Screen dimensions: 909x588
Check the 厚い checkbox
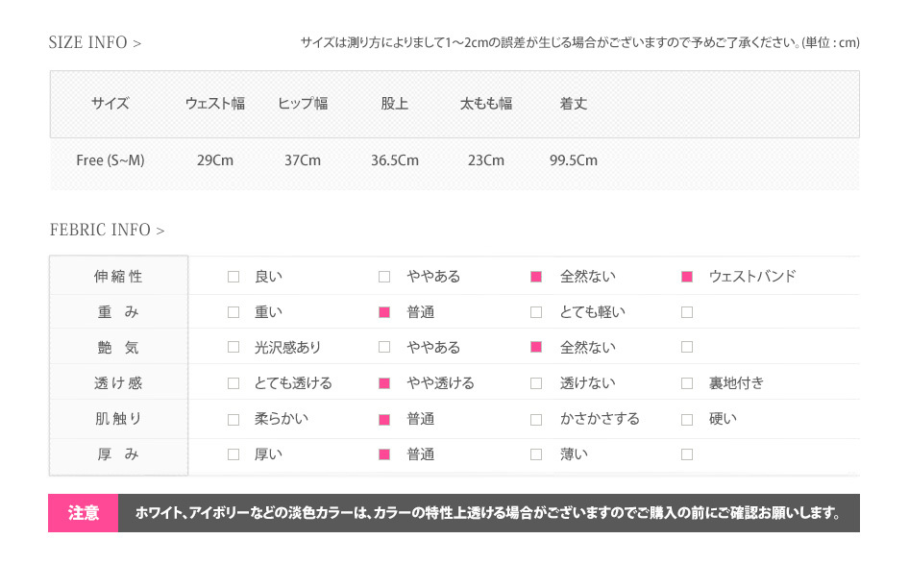233,454
